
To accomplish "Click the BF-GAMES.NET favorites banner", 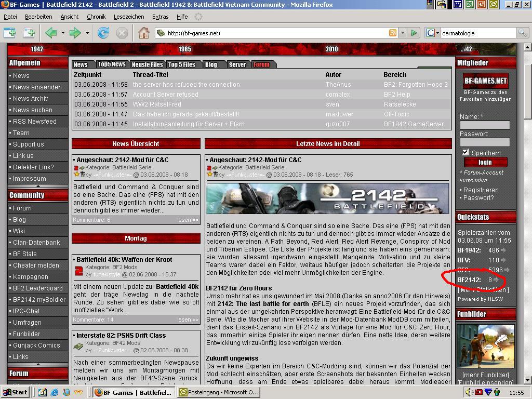I will click(486, 81).
